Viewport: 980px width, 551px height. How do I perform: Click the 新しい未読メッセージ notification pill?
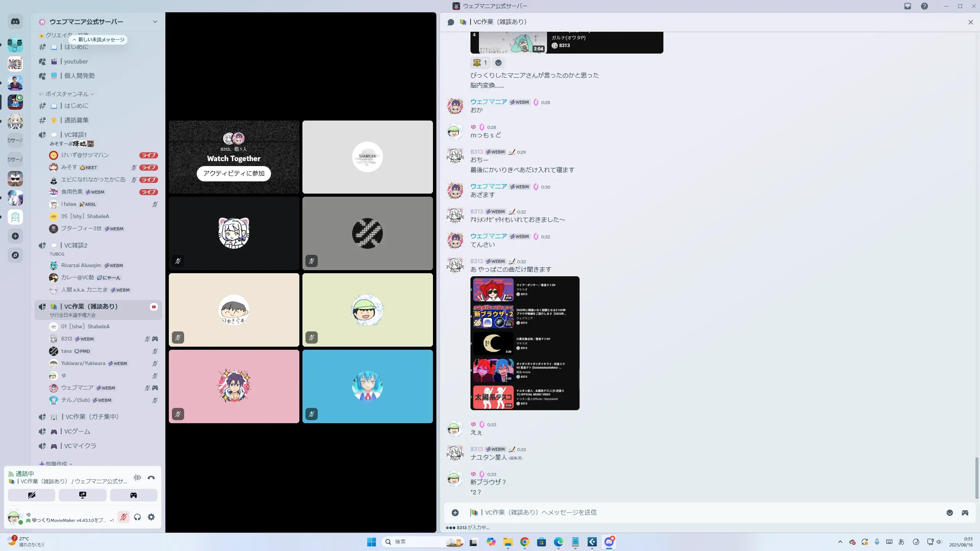tap(98, 40)
